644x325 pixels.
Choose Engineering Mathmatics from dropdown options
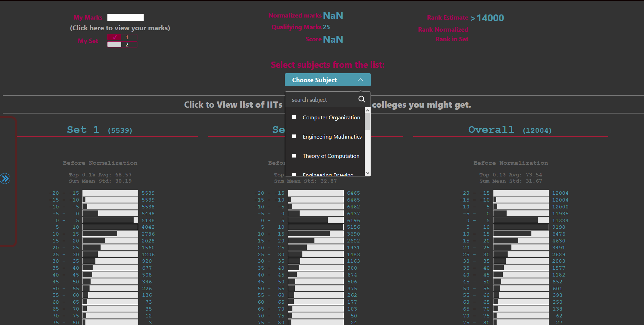(x=332, y=137)
